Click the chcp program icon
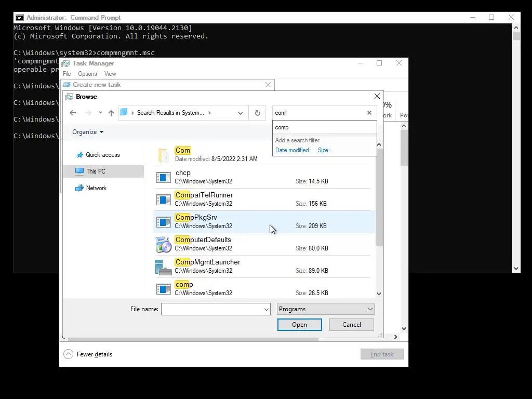 tap(163, 177)
